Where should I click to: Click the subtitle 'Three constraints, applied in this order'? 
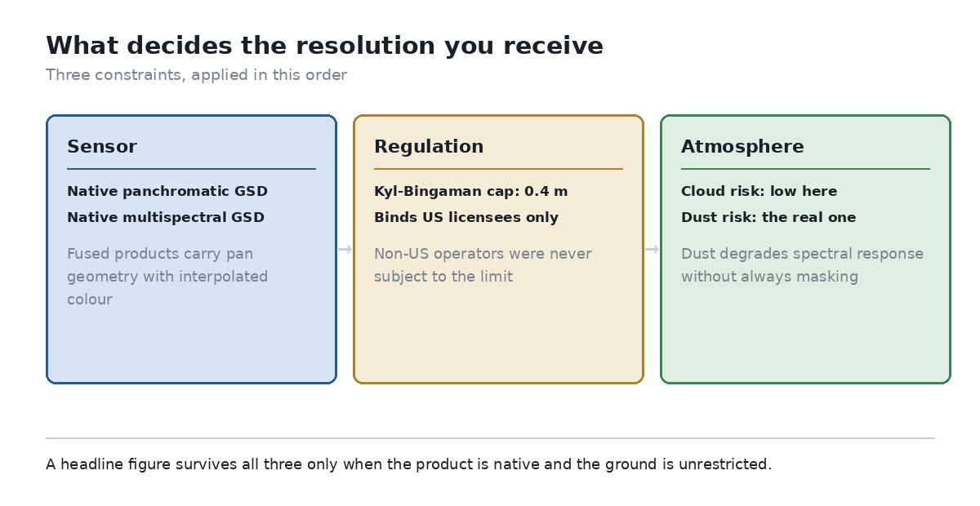pos(196,75)
